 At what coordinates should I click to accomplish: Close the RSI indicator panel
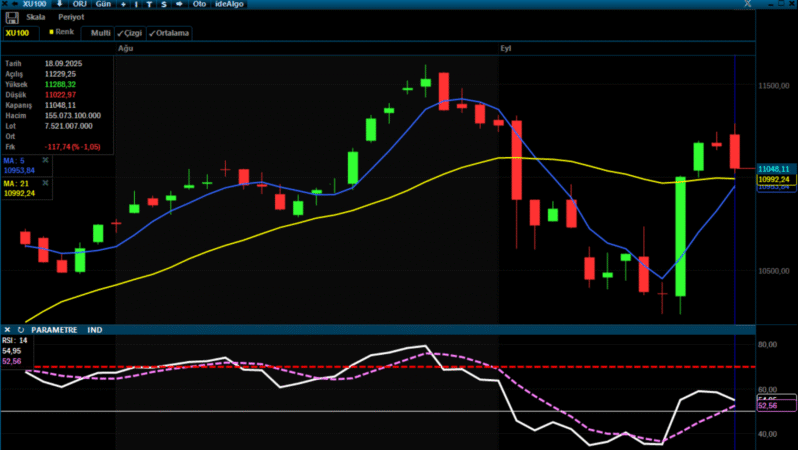click(8, 329)
